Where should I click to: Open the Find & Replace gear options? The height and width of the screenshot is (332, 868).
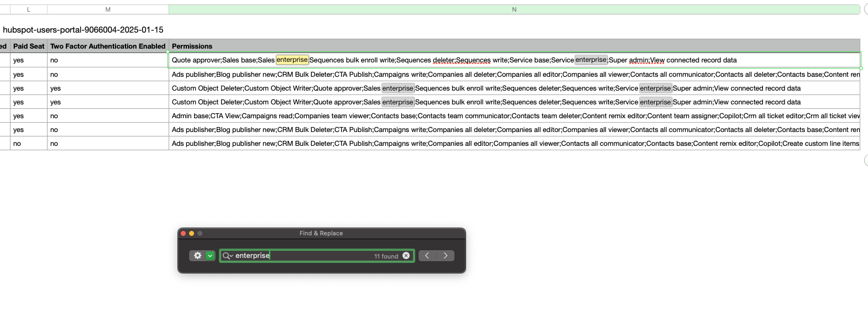tap(197, 256)
